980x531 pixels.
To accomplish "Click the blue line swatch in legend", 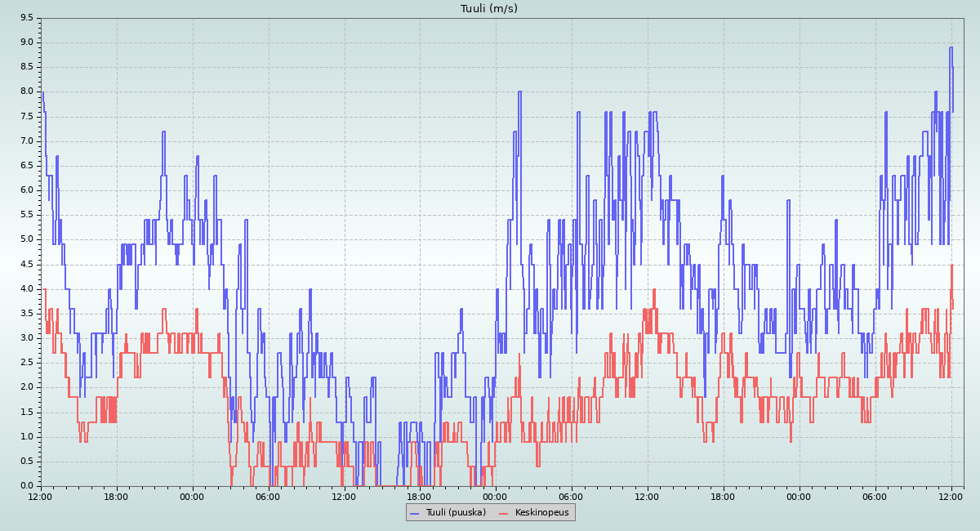I will click(414, 513).
